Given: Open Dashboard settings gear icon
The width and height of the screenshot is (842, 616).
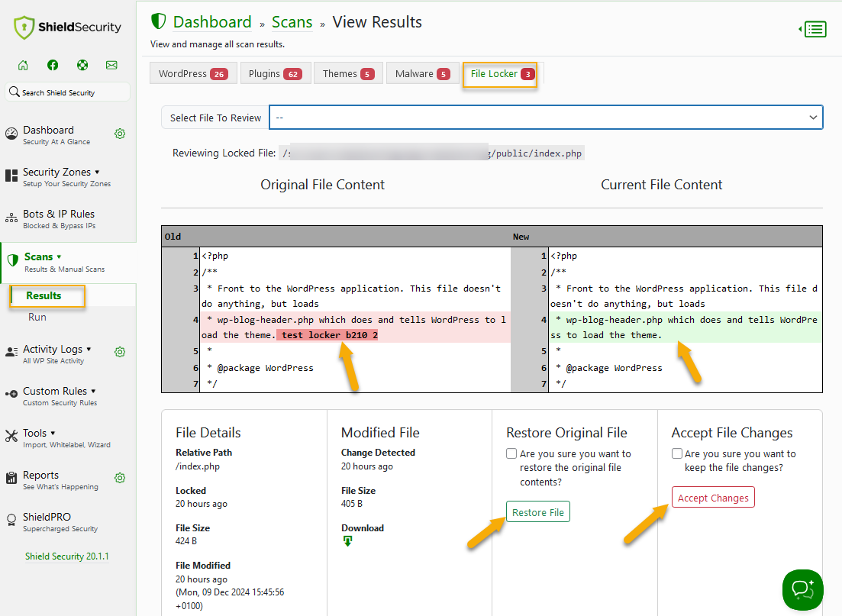Looking at the screenshot, I should click(120, 134).
